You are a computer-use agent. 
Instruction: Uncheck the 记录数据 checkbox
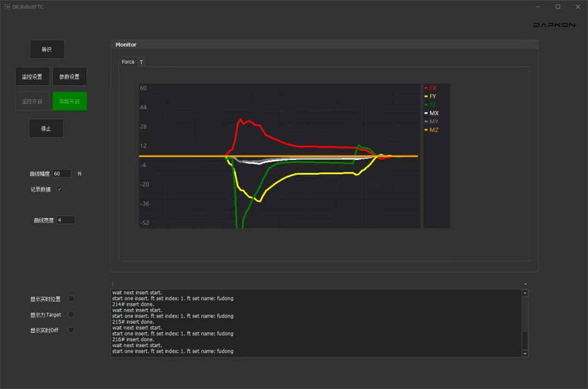point(59,189)
